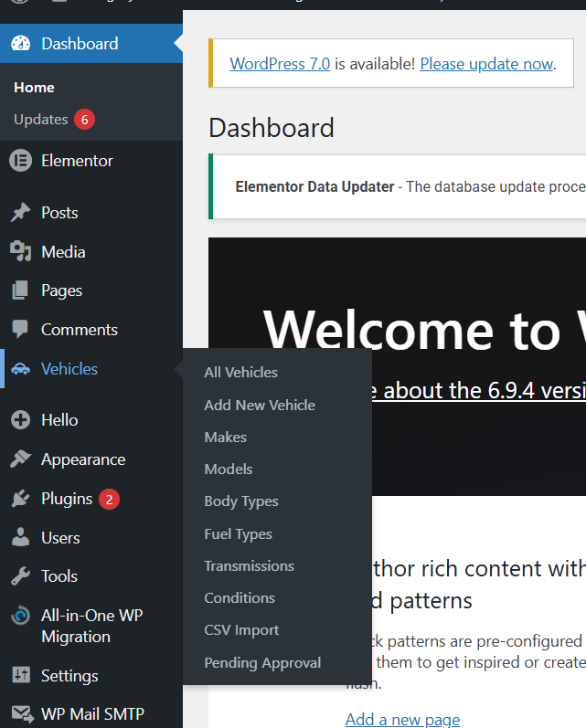Click the Elementor logo icon
Viewport: 586px width, 728px height.
point(20,161)
